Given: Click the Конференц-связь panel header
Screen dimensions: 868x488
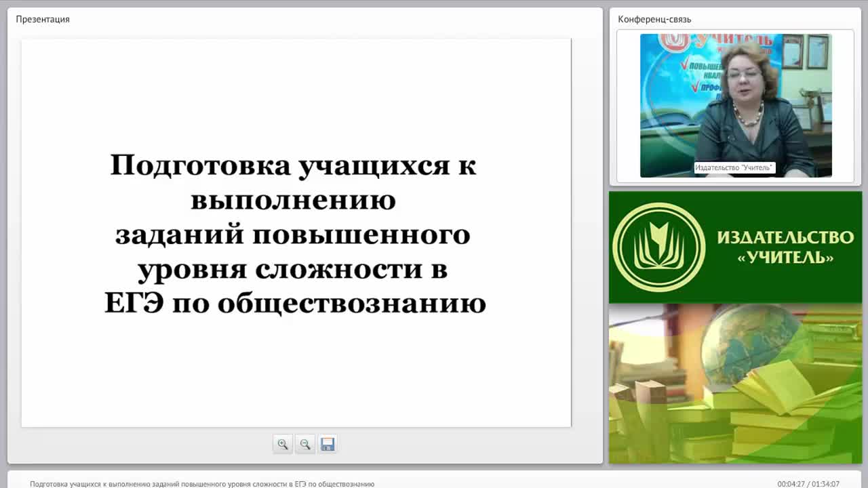Looking at the screenshot, I should pos(654,19).
